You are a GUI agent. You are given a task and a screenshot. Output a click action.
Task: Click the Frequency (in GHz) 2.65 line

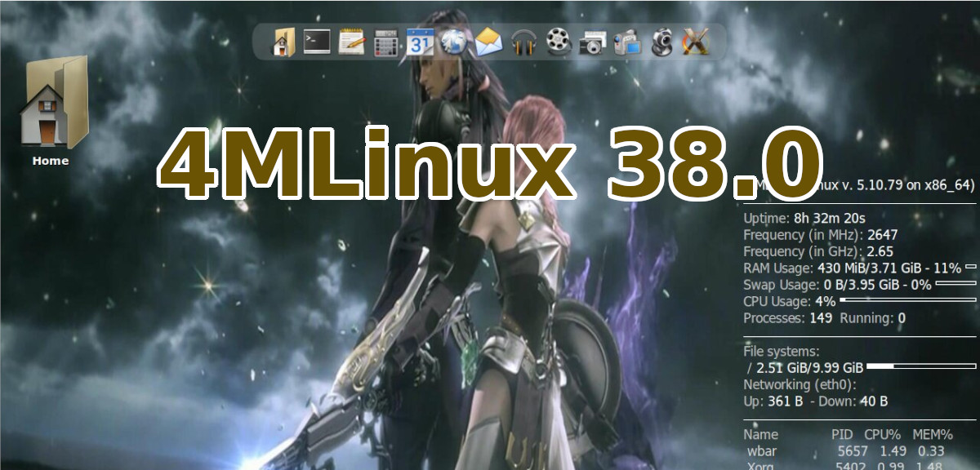pyautogui.click(x=818, y=251)
